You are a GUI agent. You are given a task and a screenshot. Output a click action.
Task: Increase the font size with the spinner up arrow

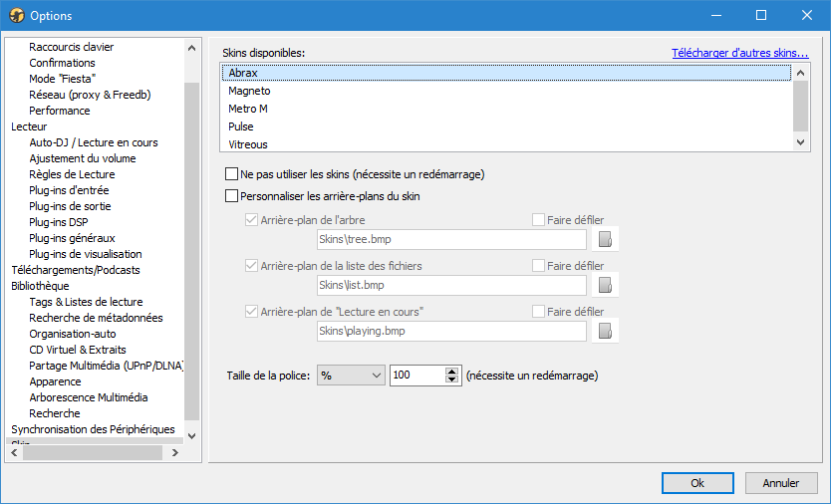click(451, 371)
